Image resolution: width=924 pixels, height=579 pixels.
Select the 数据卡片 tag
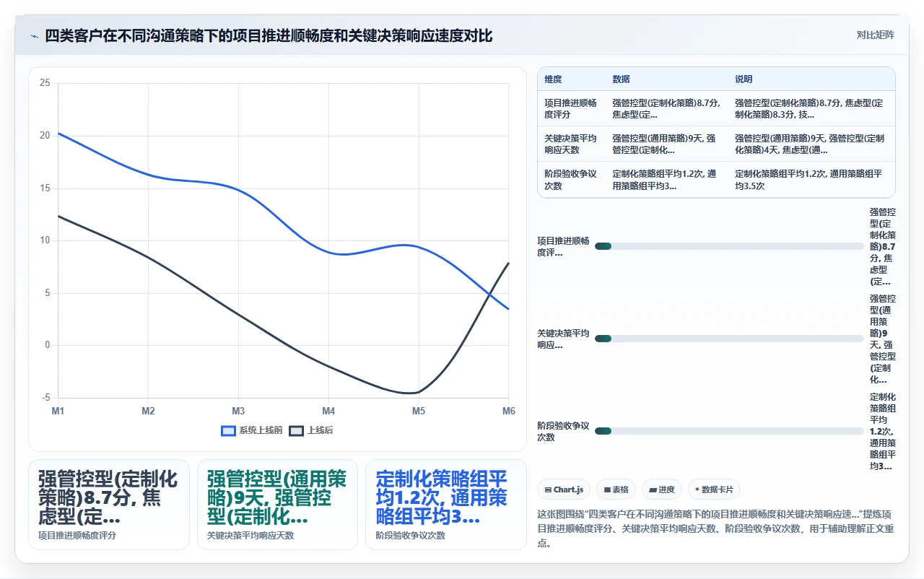[714, 489]
